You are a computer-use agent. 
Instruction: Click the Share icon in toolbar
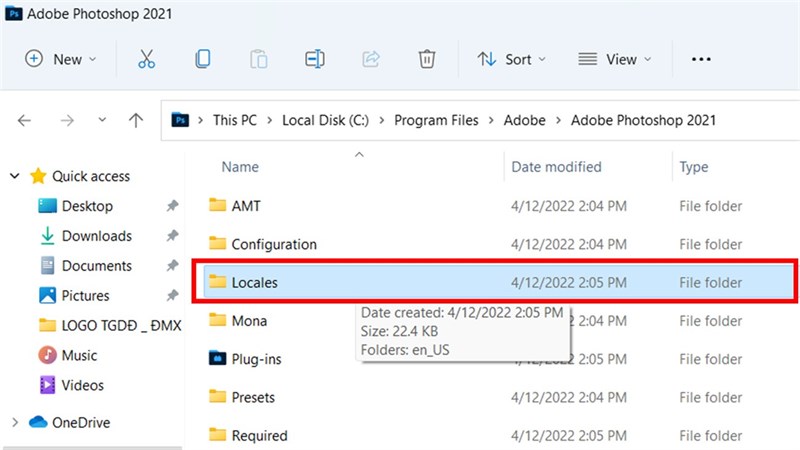point(371,59)
